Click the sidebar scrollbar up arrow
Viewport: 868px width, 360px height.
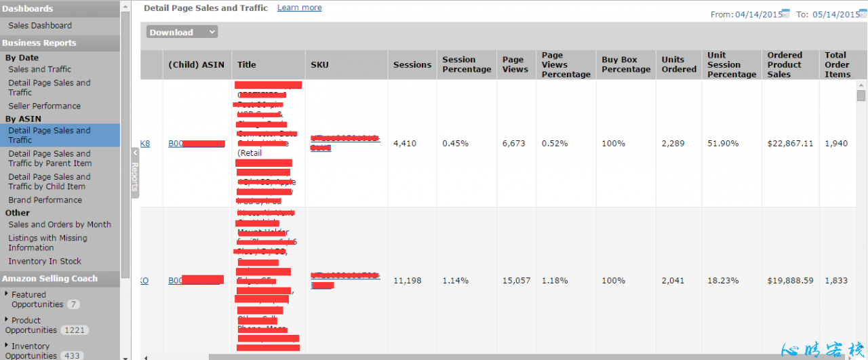[x=125, y=5]
